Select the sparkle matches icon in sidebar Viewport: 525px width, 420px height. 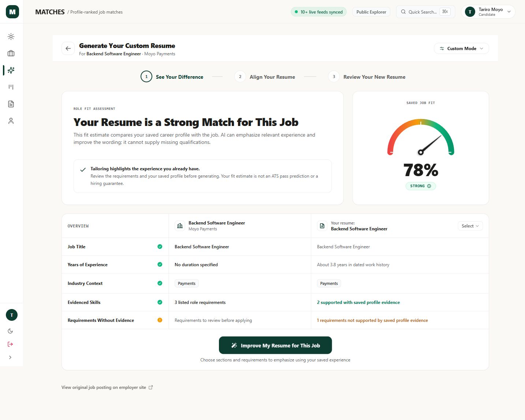click(x=11, y=70)
